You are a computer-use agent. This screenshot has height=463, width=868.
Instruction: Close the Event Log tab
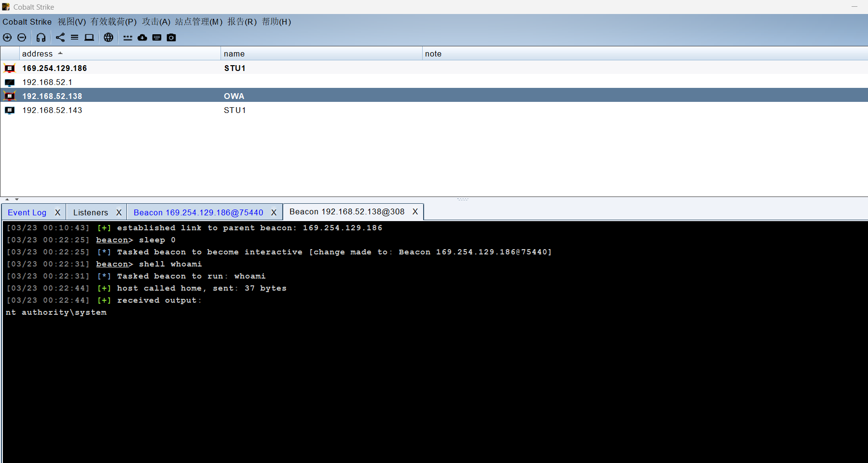(x=57, y=212)
